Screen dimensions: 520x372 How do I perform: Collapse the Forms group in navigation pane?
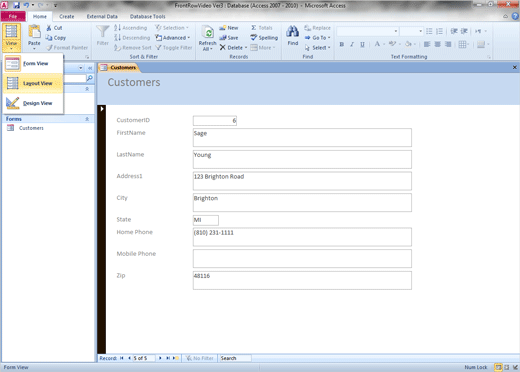point(87,119)
